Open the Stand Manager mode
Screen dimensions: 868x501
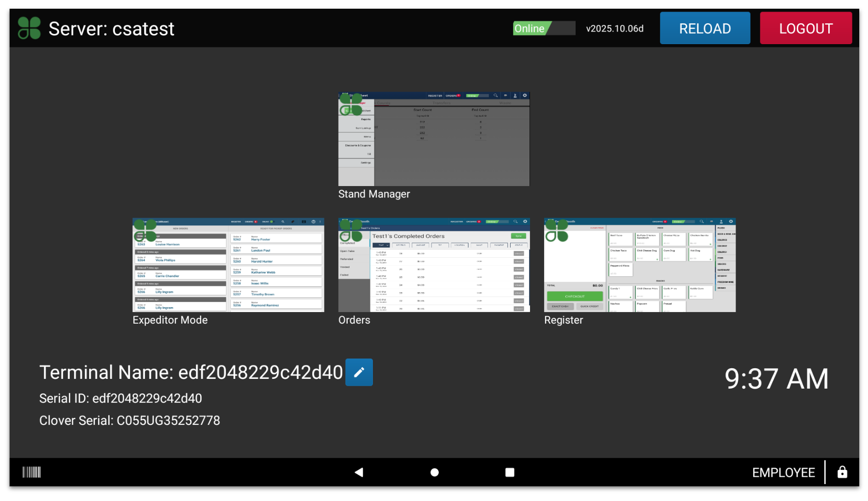tap(434, 139)
